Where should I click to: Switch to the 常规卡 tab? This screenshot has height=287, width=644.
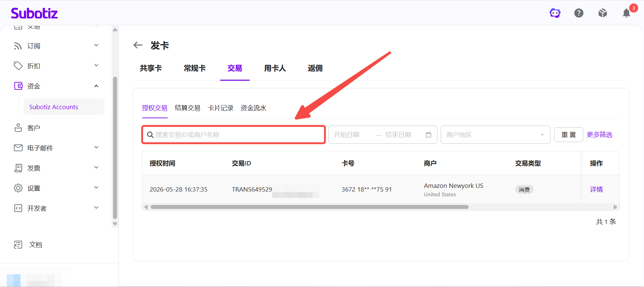[195, 68]
